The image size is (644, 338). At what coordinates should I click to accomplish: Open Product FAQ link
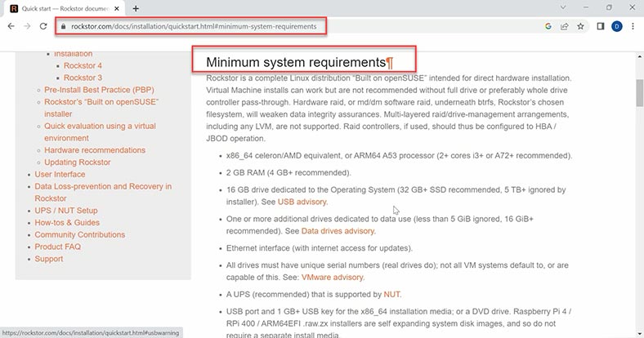click(57, 247)
